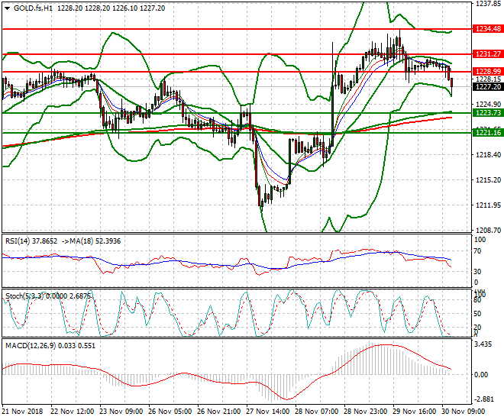Click the 1221.16 green price label
504x420 pixels.
488,132
